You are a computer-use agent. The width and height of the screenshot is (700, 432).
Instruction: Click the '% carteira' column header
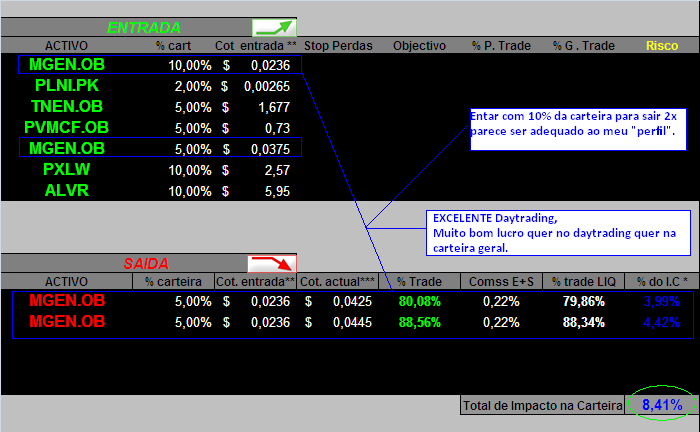[x=173, y=282]
